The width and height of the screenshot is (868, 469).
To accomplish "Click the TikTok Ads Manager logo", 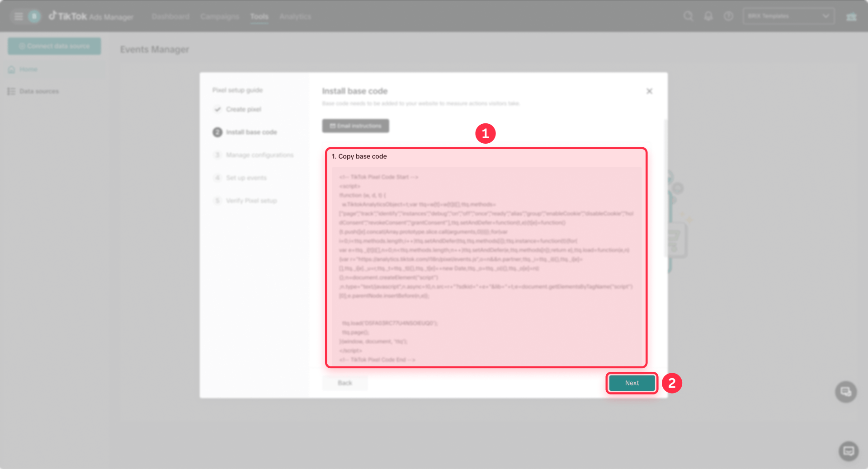I will click(x=91, y=16).
